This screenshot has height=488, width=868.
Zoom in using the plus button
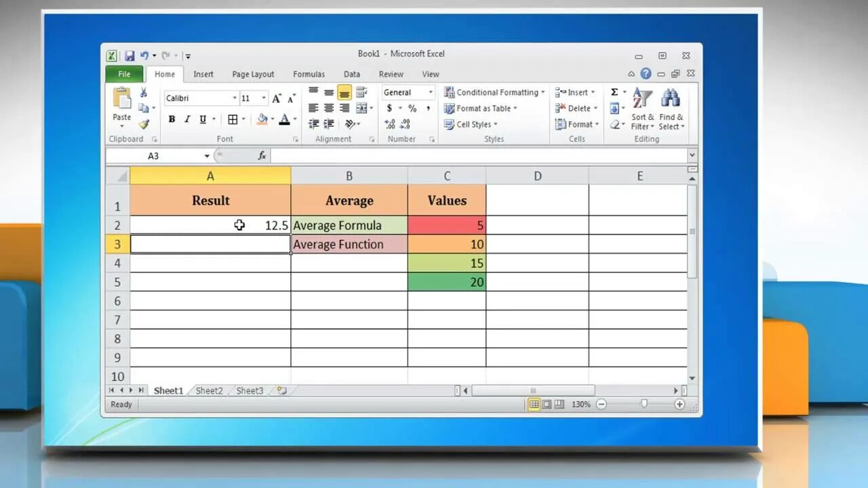pos(679,405)
